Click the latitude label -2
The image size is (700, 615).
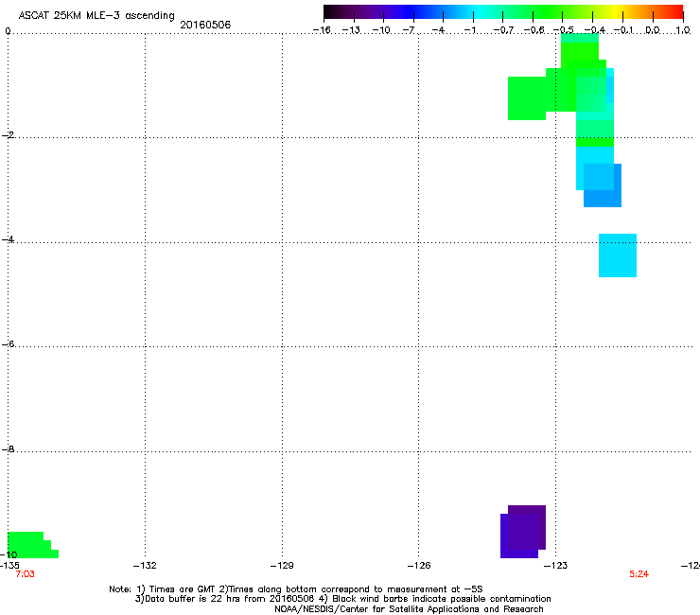point(8,135)
